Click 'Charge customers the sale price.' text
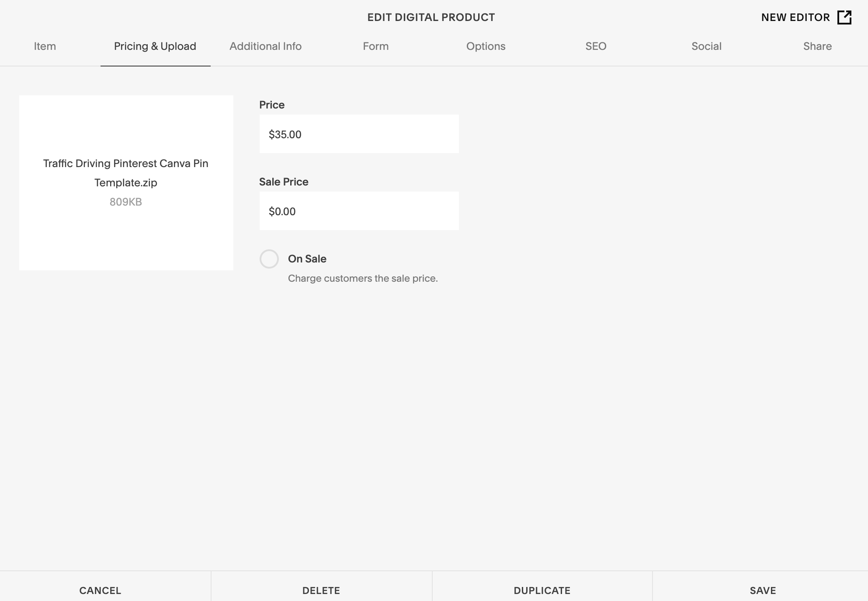The image size is (868, 601). coord(363,279)
